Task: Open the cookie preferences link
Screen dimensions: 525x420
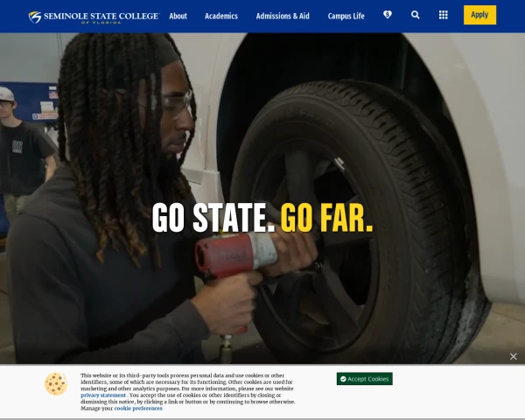Action: click(138, 409)
